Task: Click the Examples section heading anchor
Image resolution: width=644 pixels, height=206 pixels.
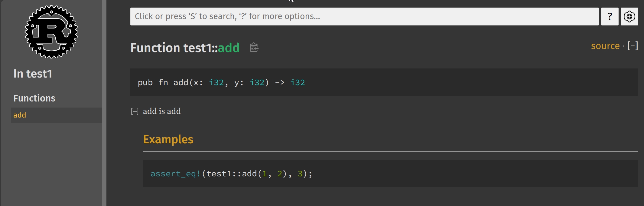Action: click(x=168, y=139)
